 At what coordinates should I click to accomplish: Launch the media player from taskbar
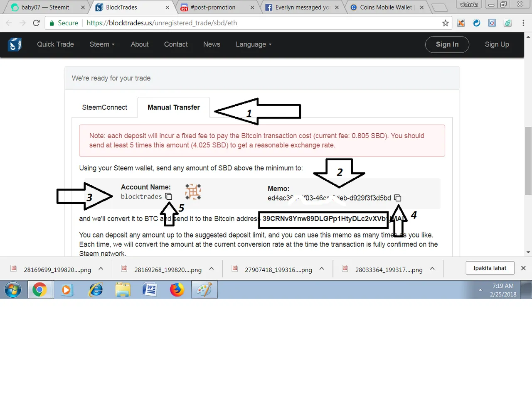(x=66, y=289)
